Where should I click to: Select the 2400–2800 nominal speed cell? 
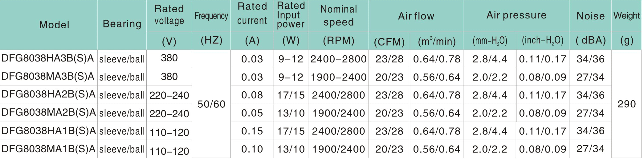click(338, 59)
